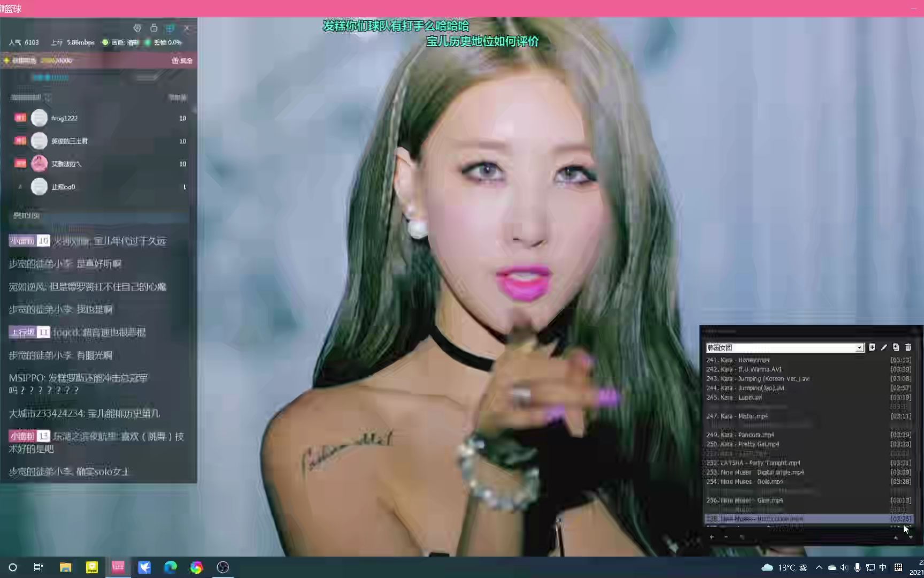Click the 13°C weather widget

click(x=784, y=567)
